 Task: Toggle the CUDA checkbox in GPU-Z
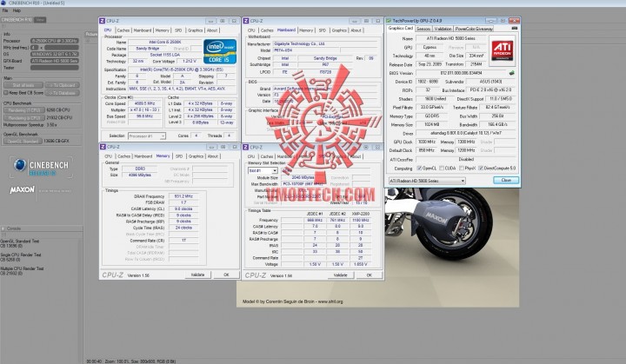point(442,168)
